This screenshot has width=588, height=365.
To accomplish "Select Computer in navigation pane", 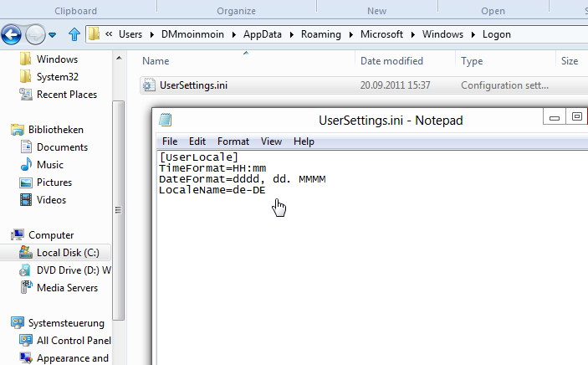I will [51, 235].
